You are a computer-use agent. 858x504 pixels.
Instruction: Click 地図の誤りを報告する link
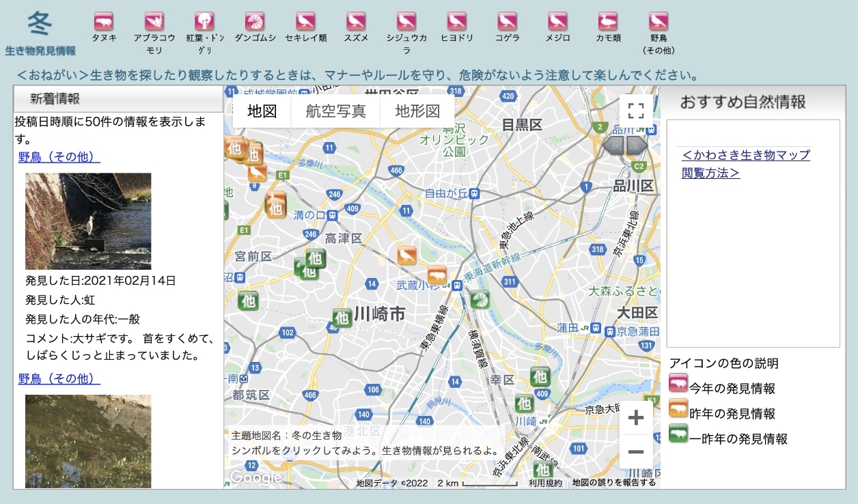614,483
